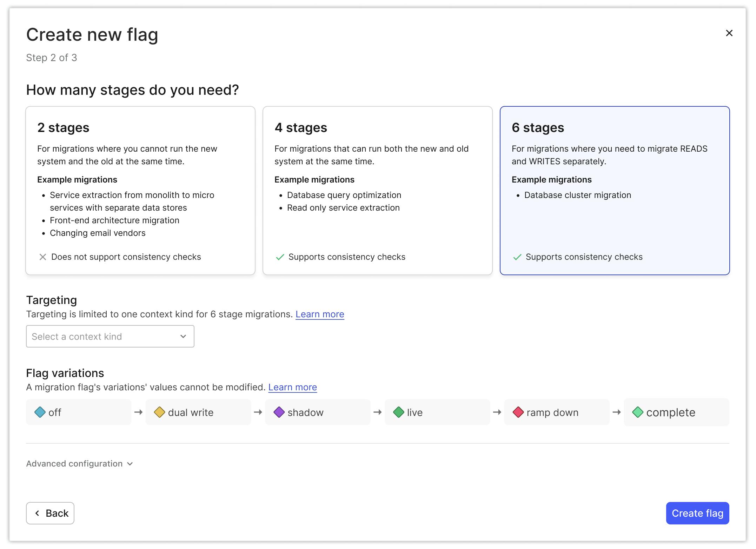Click the purple diamond icon for shadow

279,412
